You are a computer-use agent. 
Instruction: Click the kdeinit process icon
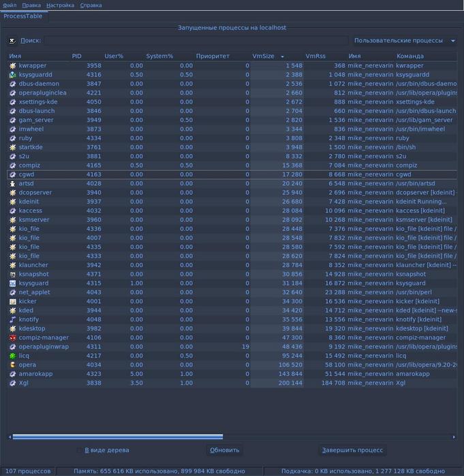pos(12,202)
